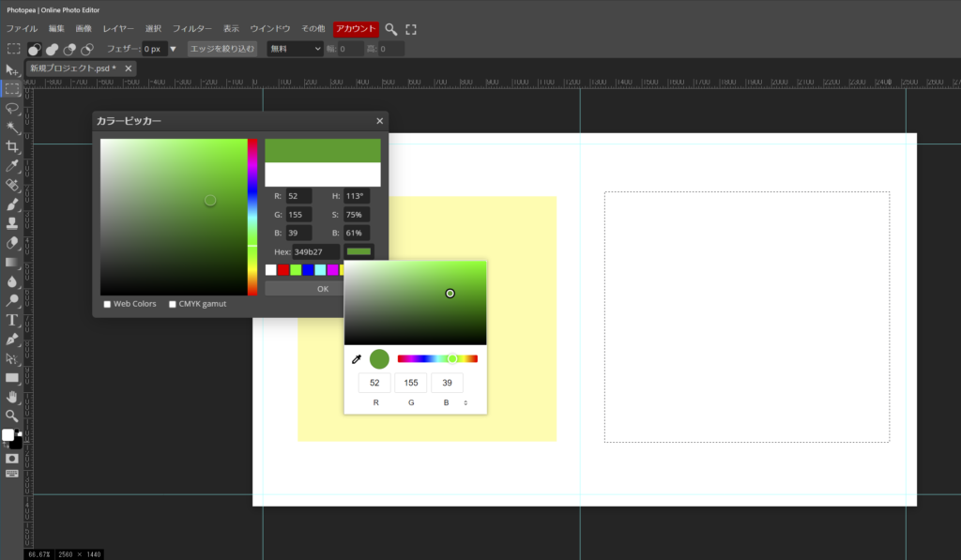Pick the Type (T) tool

click(x=12, y=320)
